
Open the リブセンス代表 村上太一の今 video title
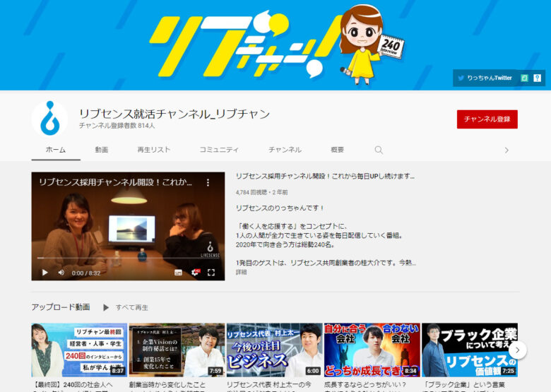tap(269, 385)
